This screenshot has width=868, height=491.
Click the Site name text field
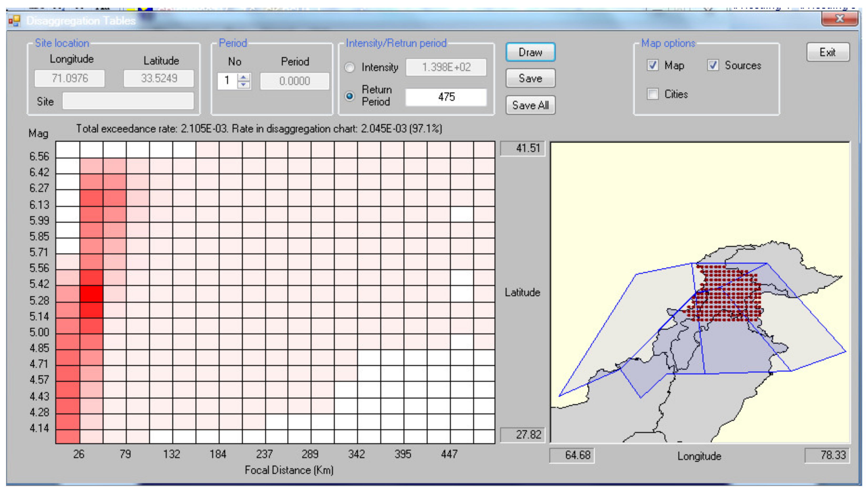128,101
